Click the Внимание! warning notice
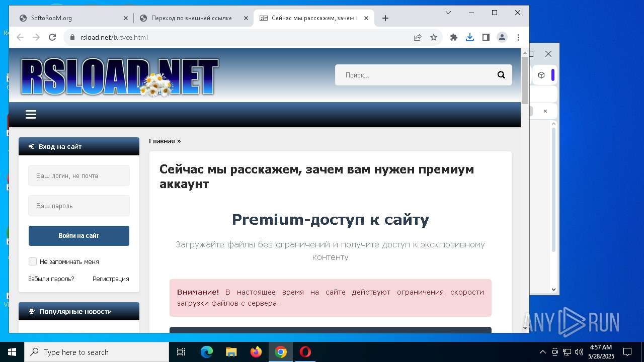The height and width of the screenshot is (362, 644). pos(331,298)
